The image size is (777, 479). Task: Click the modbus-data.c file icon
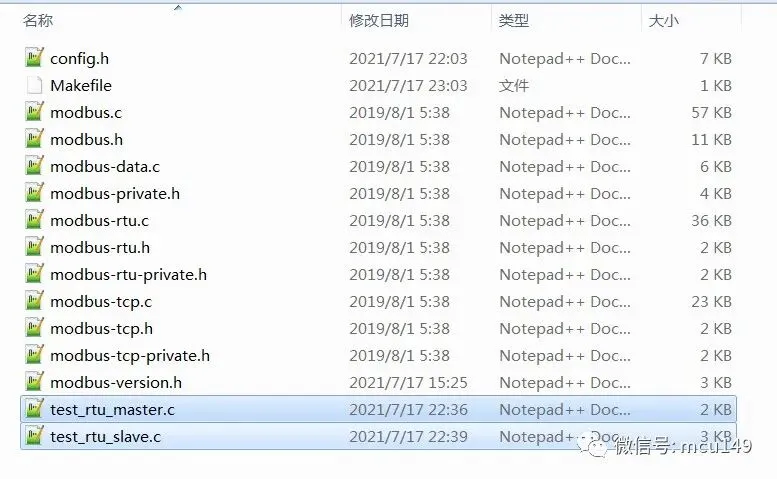[34, 165]
